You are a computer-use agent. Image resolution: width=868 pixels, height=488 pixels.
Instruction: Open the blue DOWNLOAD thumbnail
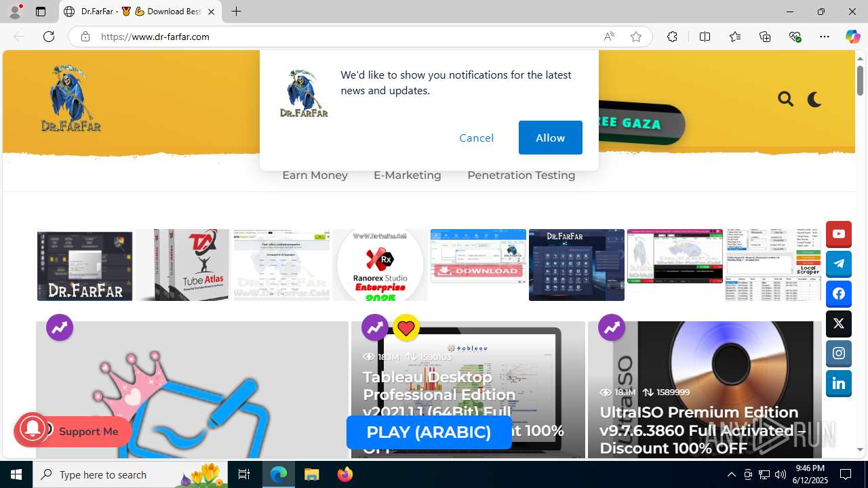pos(478,256)
